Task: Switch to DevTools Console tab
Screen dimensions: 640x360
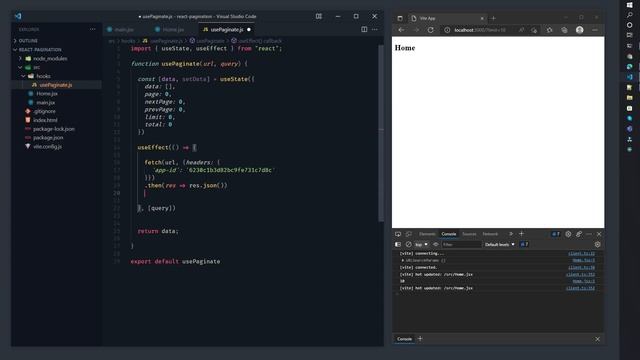Action: point(449,234)
